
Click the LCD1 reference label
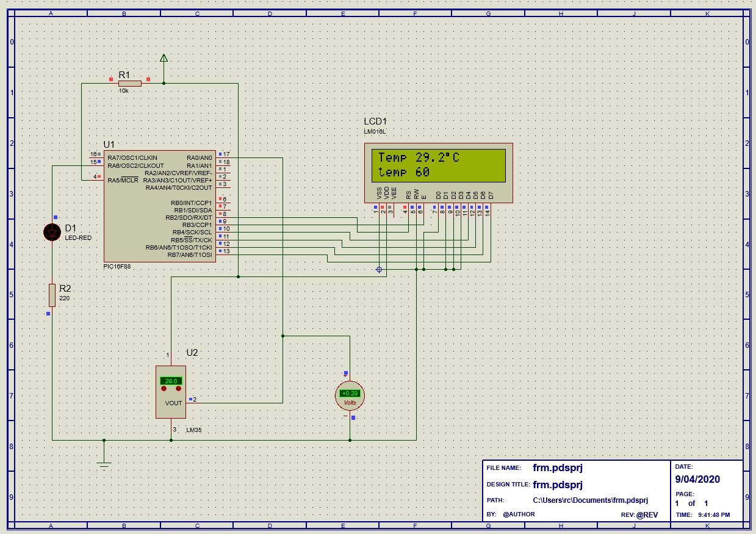pyautogui.click(x=375, y=121)
